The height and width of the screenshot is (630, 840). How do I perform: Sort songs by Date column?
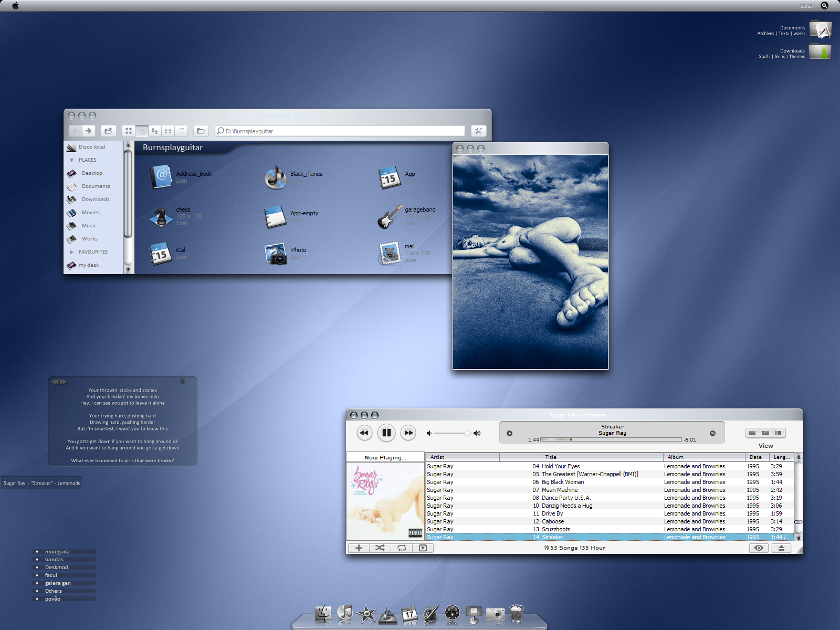757,457
